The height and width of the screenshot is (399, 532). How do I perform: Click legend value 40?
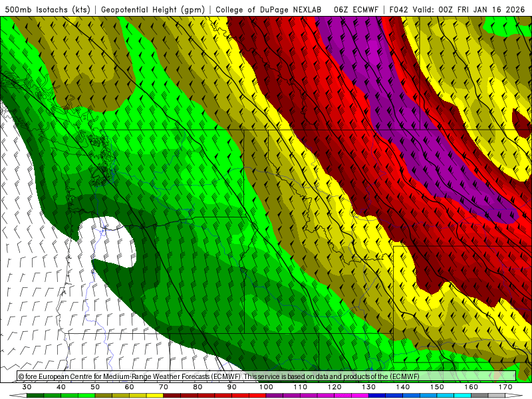click(61, 387)
